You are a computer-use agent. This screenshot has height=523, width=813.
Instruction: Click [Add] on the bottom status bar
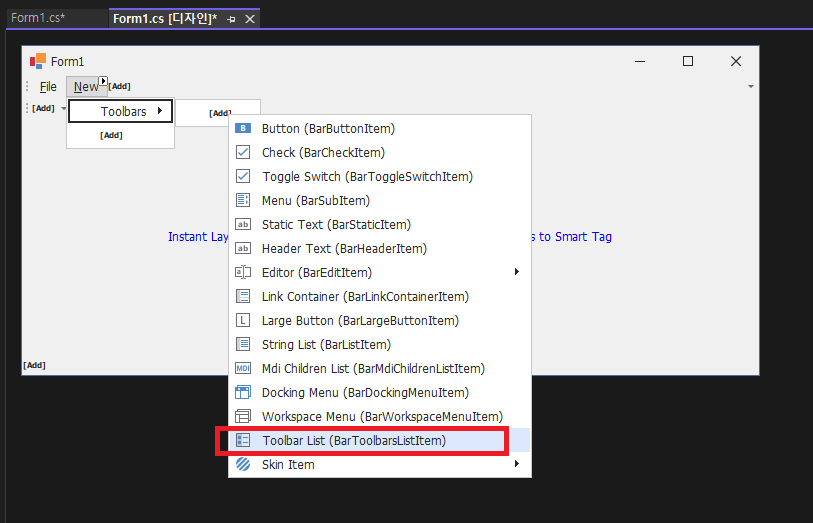click(x=34, y=365)
